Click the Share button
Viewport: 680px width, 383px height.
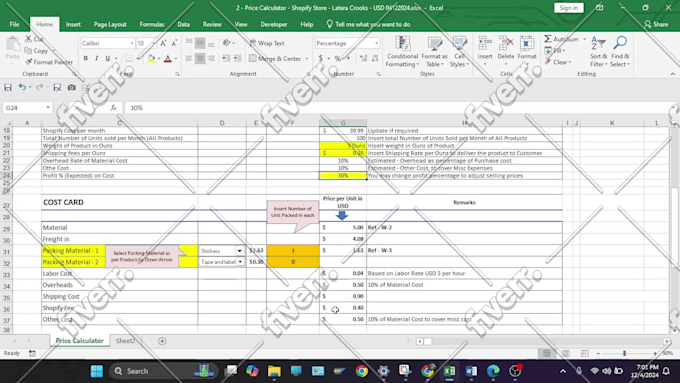[x=656, y=24]
